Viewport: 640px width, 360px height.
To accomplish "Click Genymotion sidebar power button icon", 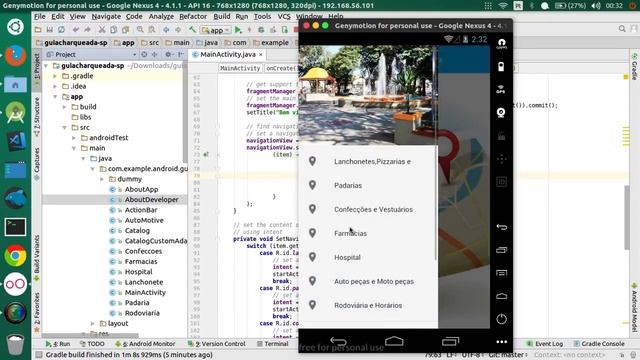I will (x=502, y=319).
